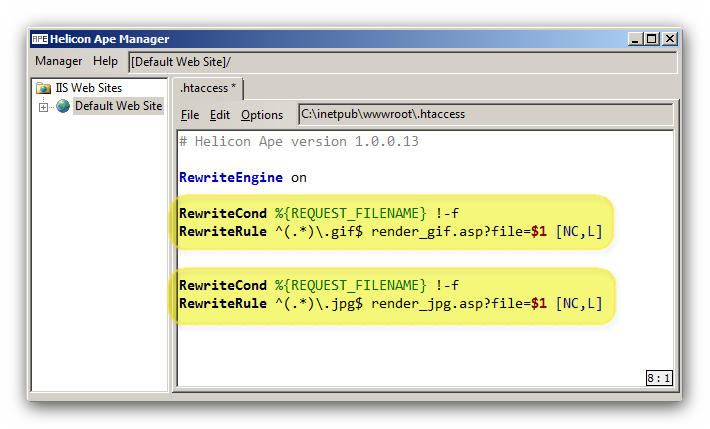The image size is (710, 429).
Task: Click the C:\inetpub\wwwroot\.htaccess path field
Action: [x=485, y=114]
